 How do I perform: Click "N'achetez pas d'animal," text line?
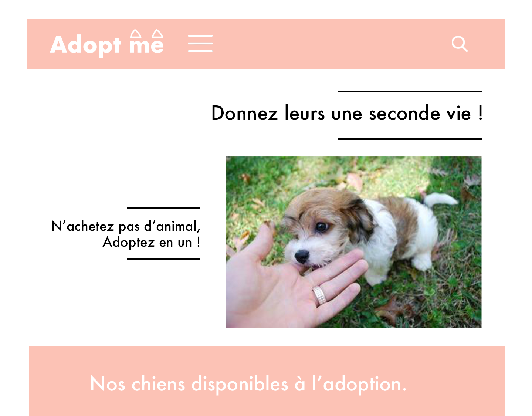[126, 226]
